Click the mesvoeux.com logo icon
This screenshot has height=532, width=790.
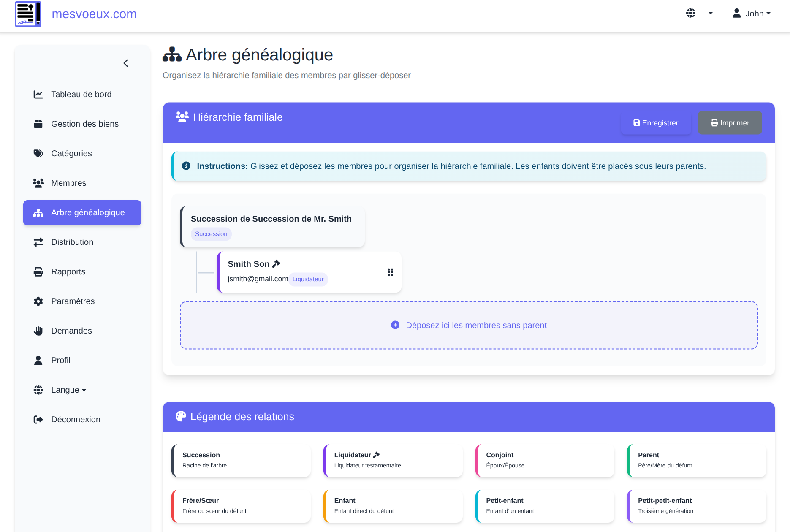(28, 14)
